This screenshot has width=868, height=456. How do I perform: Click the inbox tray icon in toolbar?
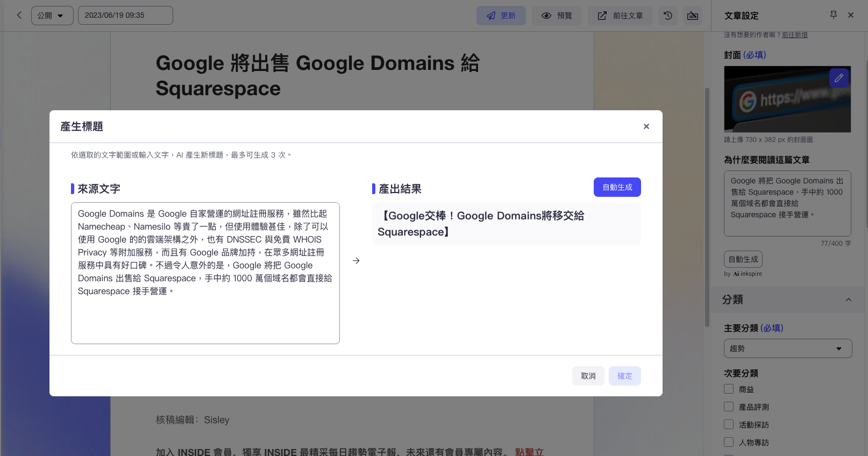[693, 16]
